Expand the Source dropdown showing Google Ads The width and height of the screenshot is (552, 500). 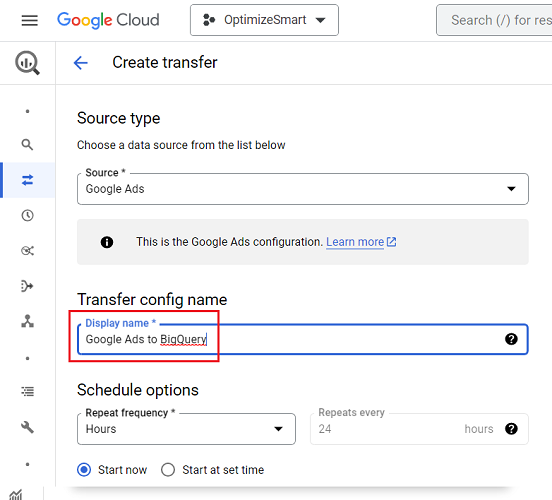pos(303,189)
